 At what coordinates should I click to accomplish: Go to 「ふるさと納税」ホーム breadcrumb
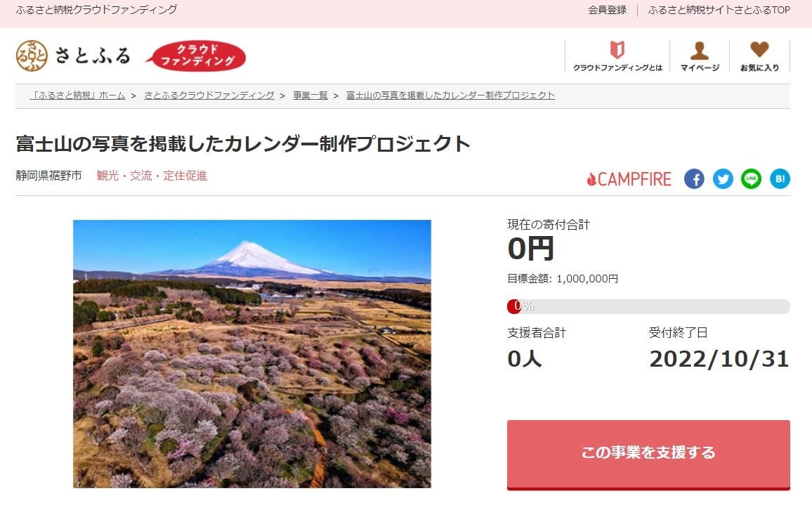tap(78, 96)
